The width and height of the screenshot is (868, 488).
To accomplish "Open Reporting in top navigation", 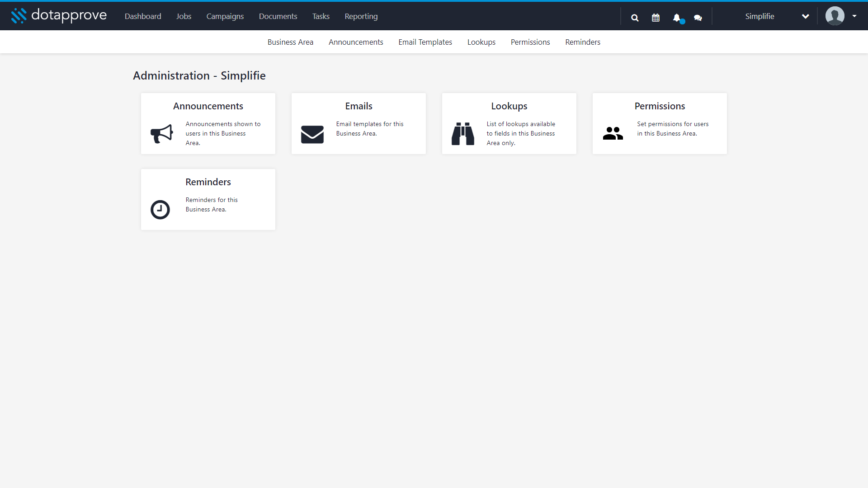I will (x=361, y=16).
